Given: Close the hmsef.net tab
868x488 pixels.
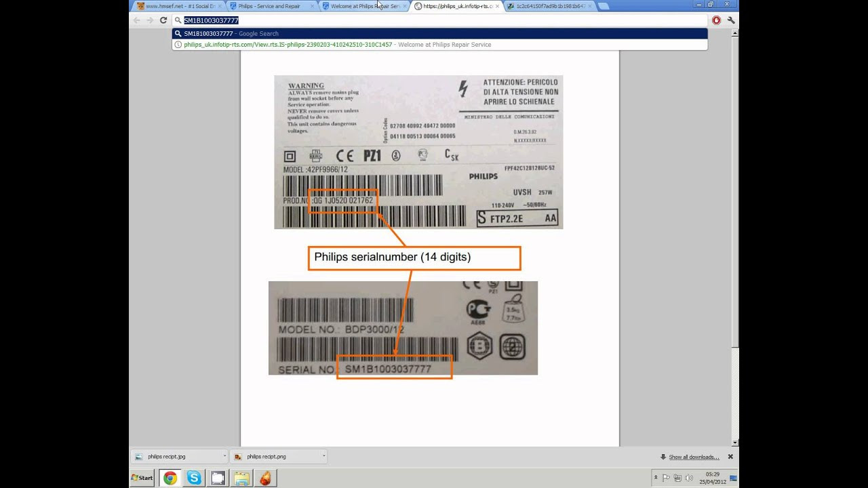Looking at the screenshot, I should (x=220, y=6).
